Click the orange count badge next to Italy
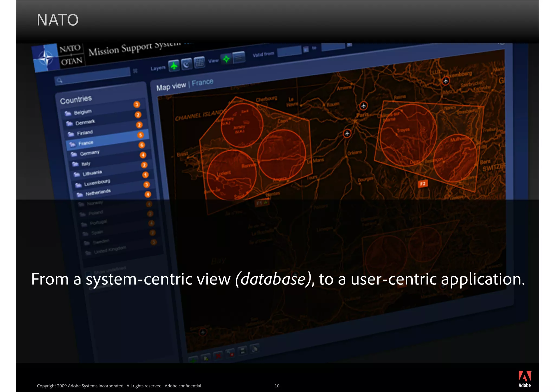 click(144, 165)
